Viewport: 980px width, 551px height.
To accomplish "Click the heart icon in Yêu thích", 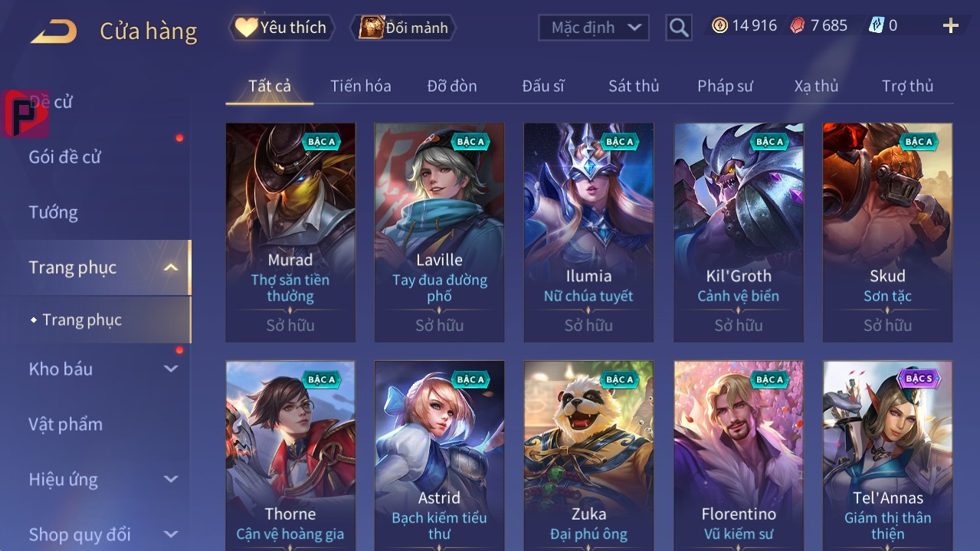I will (x=245, y=28).
